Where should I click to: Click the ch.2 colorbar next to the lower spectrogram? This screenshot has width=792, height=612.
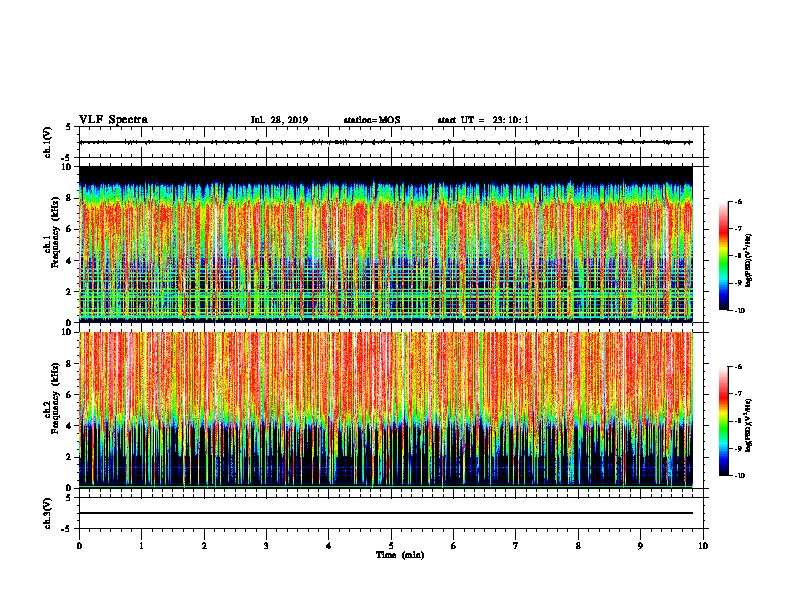723,421
